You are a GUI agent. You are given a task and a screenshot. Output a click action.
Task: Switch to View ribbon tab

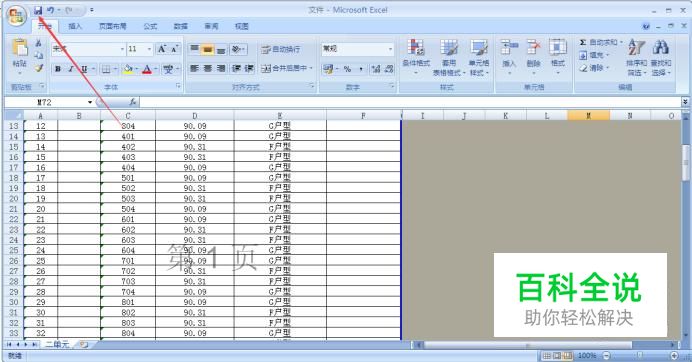coord(241,26)
